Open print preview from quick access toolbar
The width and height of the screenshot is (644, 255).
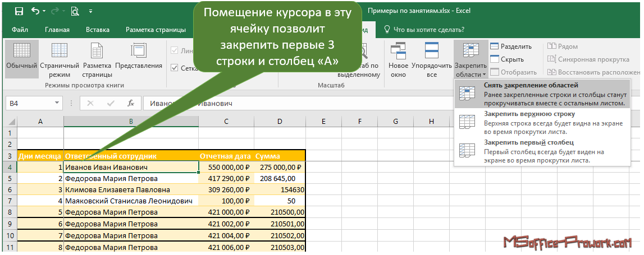point(75,11)
